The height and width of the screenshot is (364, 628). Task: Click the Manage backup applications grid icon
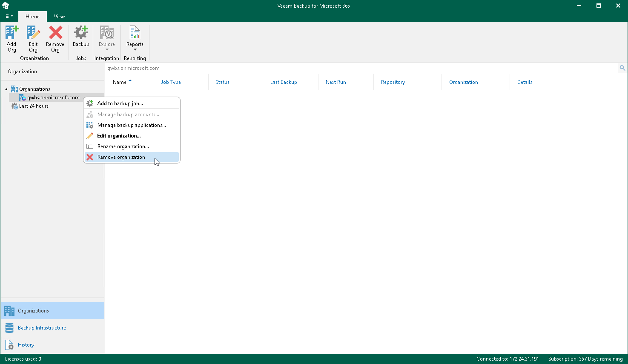(x=90, y=125)
